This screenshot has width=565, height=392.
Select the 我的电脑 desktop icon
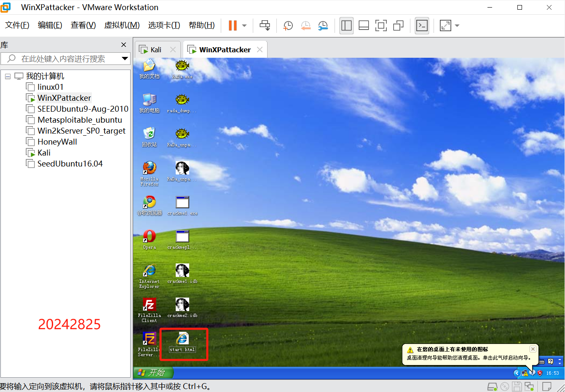pyautogui.click(x=150, y=103)
